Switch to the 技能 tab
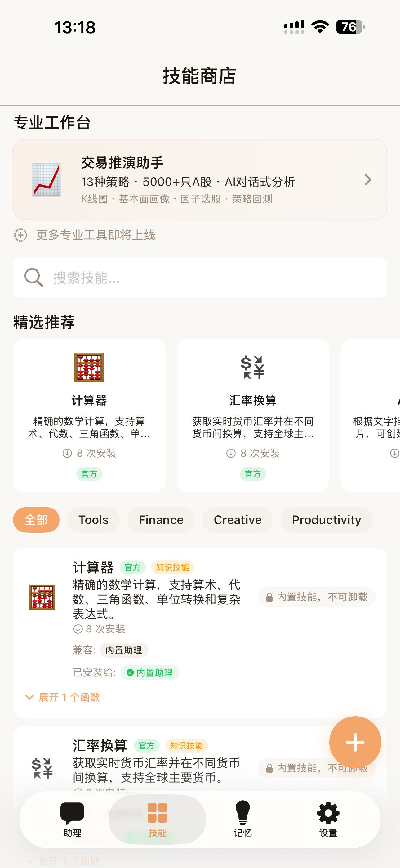This screenshot has height=868, width=400. pyautogui.click(x=157, y=820)
